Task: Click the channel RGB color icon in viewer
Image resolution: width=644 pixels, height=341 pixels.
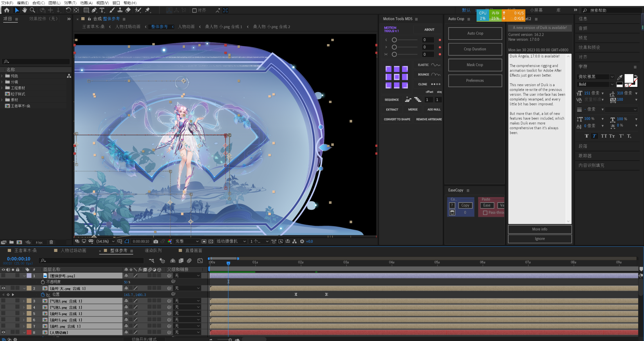Action: click(170, 241)
